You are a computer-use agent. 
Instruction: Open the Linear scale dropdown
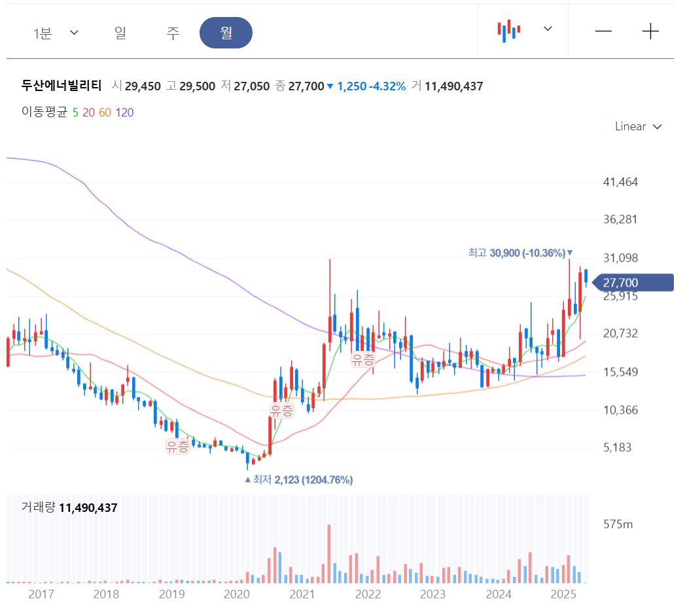pos(639,126)
